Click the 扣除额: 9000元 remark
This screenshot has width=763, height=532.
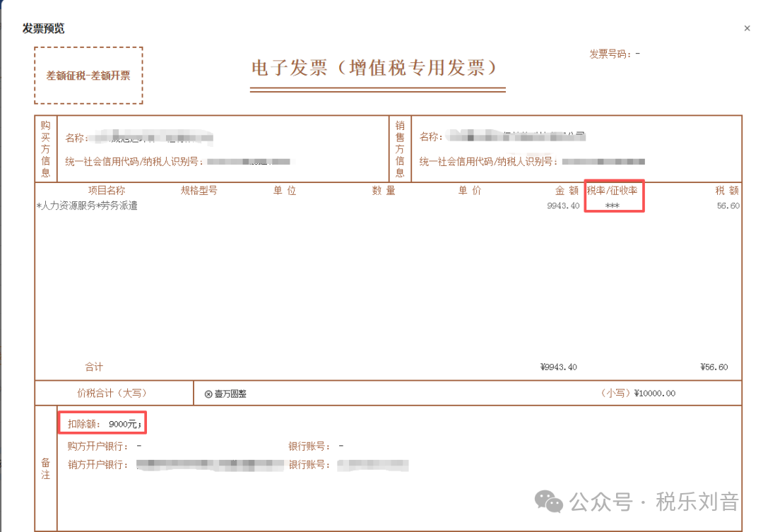105,424
